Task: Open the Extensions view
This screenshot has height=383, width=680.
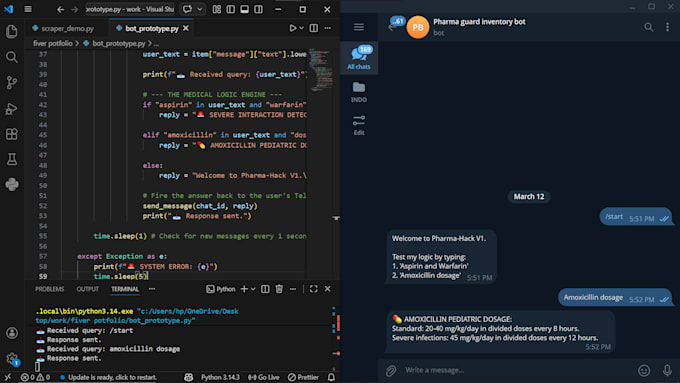Action: pos(12,134)
